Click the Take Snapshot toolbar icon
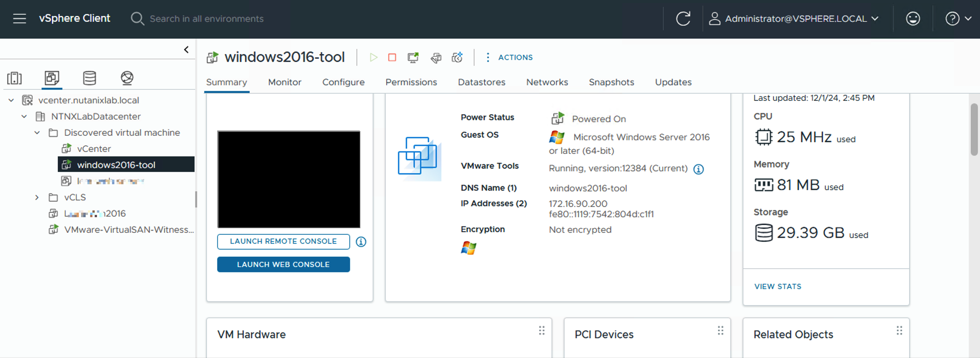The width and height of the screenshot is (980, 358). 457,57
